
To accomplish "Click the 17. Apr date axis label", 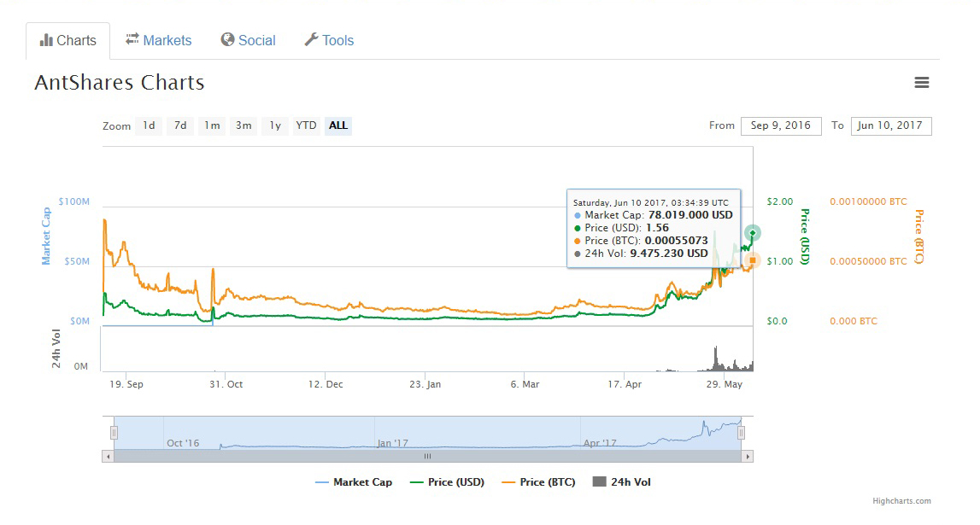I will coord(625,384).
